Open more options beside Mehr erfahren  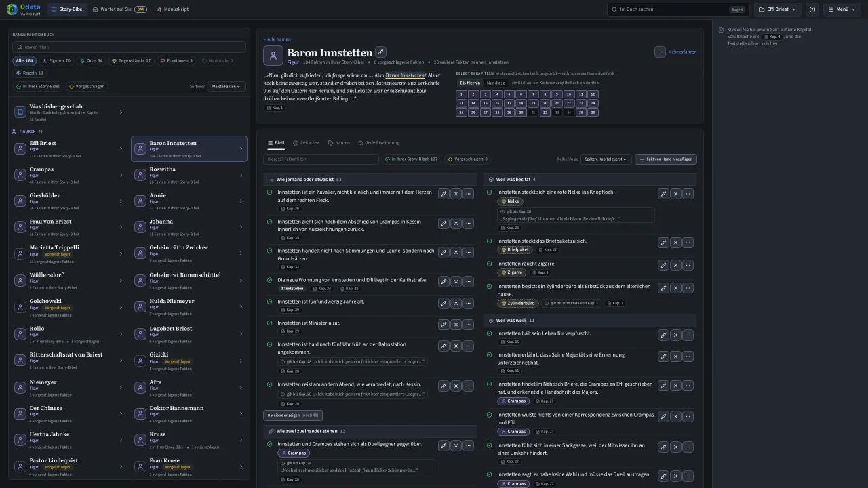[660, 52]
